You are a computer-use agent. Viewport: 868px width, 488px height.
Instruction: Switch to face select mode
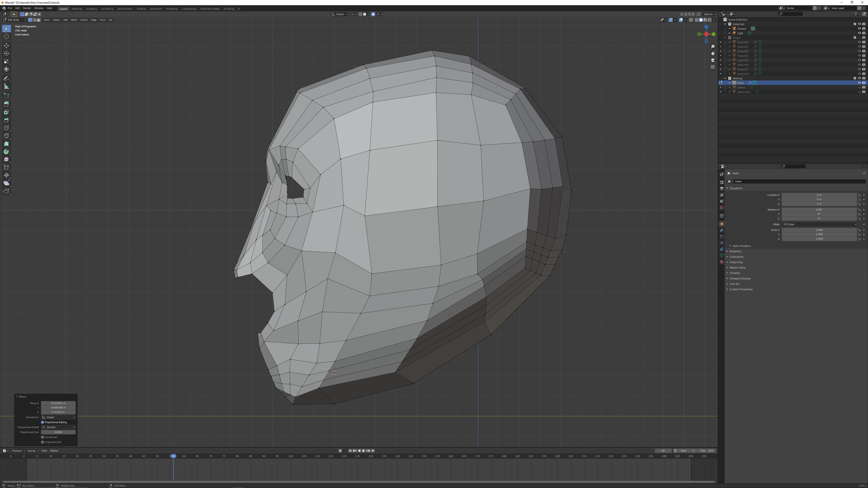pos(38,20)
